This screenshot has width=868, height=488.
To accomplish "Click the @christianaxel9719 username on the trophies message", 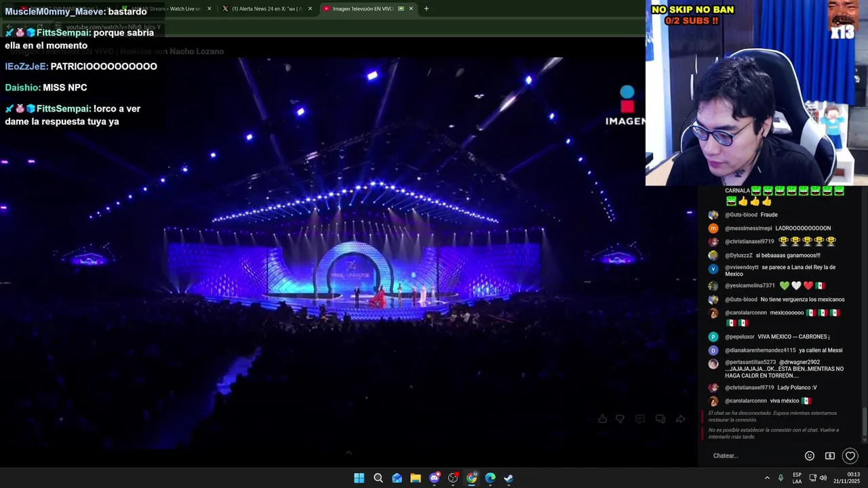I will 749,241.
